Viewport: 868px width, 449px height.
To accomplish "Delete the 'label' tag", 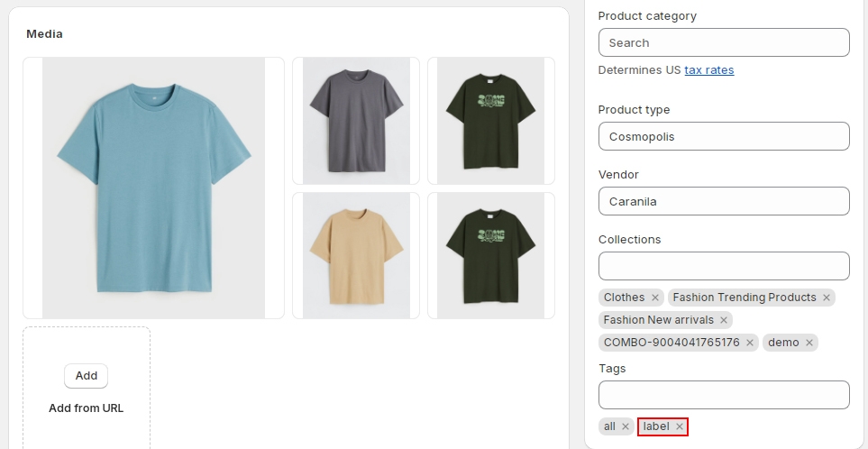I will [x=680, y=426].
